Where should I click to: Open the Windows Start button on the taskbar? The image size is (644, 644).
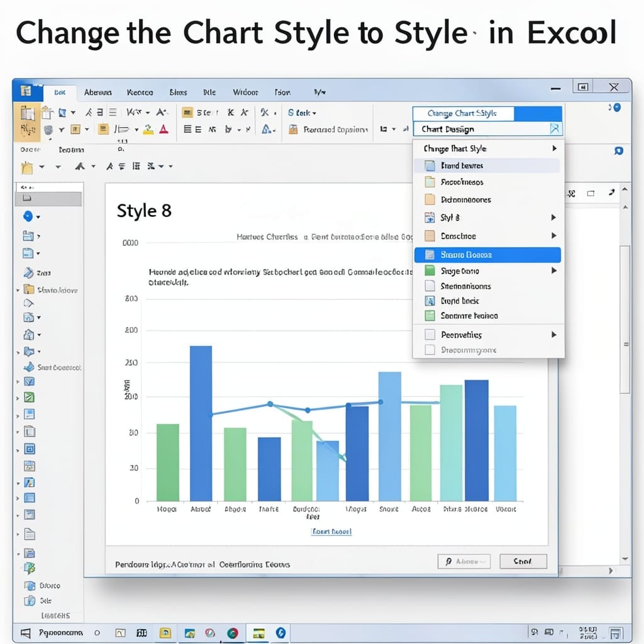point(25,633)
